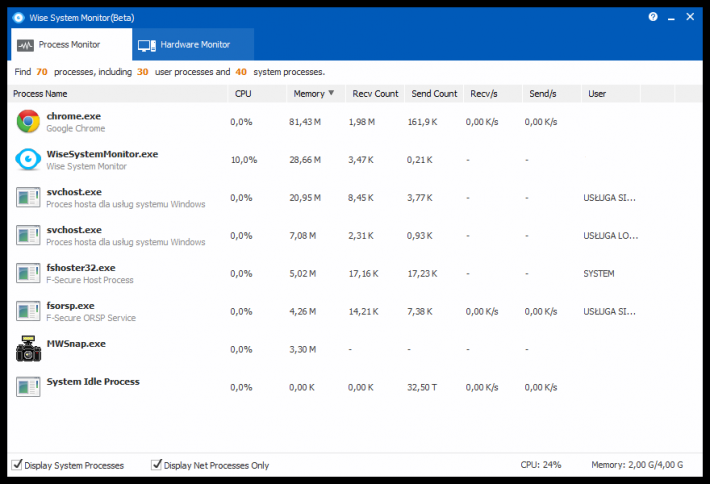710x484 pixels.
Task: Click the Process Monitor waveform icon
Action: (x=25, y=45)
